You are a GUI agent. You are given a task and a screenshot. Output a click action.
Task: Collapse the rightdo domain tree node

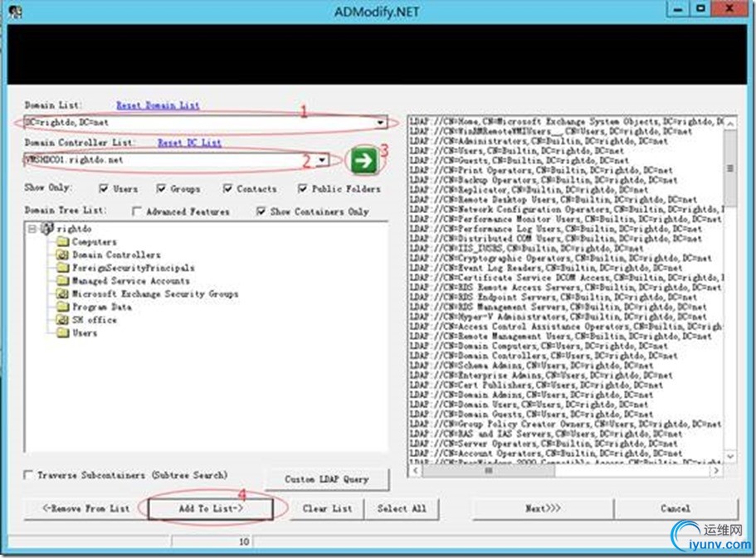(32, 228)
